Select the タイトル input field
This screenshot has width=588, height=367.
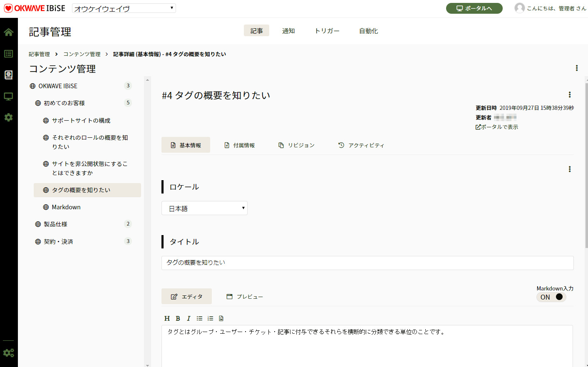pyautogui.click(x=367, y=263)
